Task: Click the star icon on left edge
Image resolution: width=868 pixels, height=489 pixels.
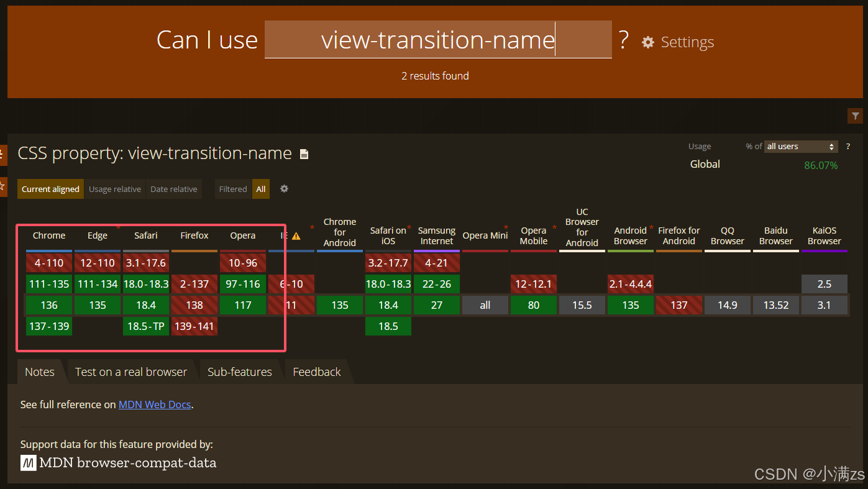Action: tap(2, 186)
